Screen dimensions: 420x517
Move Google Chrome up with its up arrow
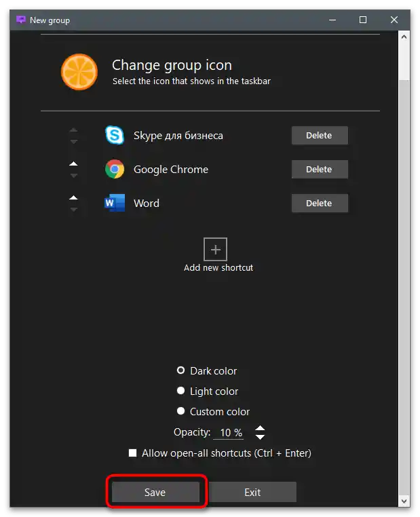pyautogui.click(x=73, y=164)
